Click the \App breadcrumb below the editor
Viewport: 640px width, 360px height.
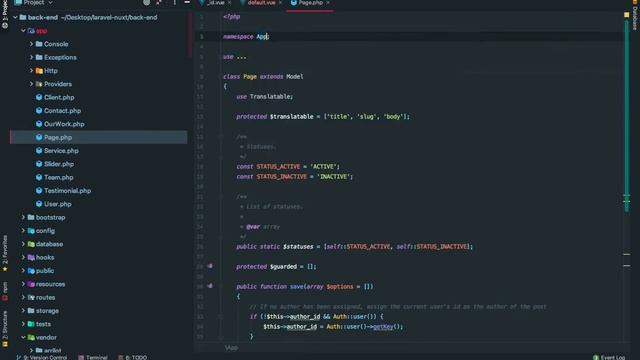coord(231,348)
